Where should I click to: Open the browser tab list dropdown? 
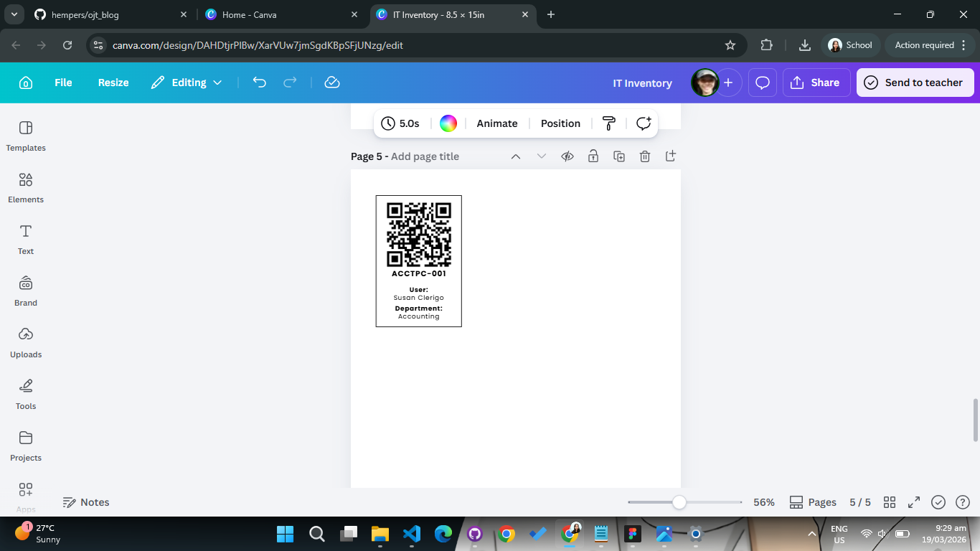[x=14, y=14]
